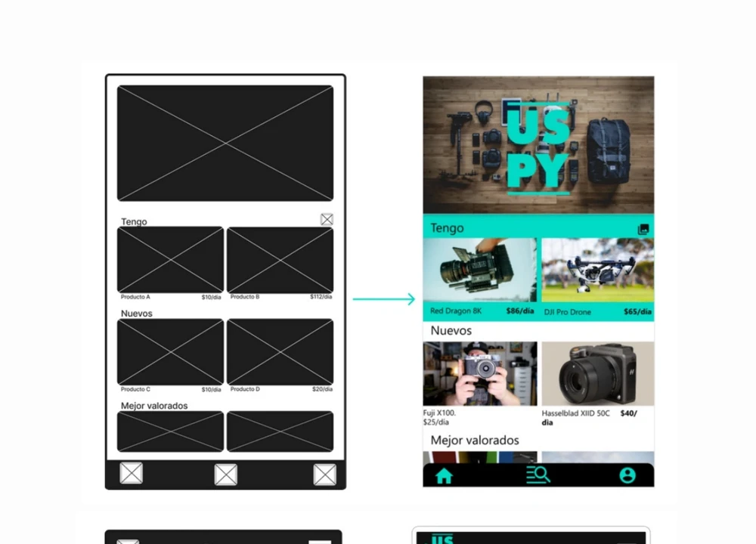The image size is (756, 544).
Task: Click the large wireframe hero placeholder
Action: pyautogui.click(x=225, y=143)
